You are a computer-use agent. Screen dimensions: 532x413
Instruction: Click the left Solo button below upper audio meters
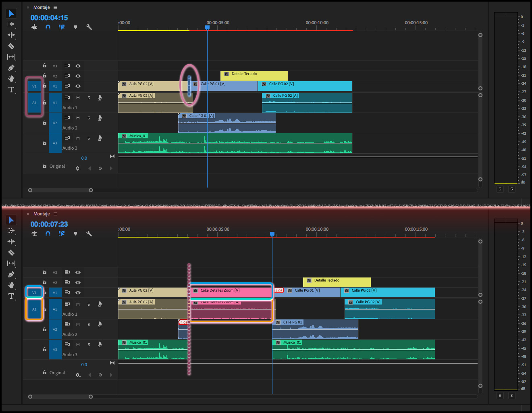500,189
